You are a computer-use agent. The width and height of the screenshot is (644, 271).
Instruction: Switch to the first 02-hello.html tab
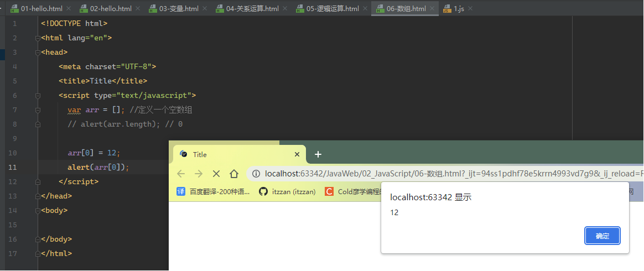[110, 8]
